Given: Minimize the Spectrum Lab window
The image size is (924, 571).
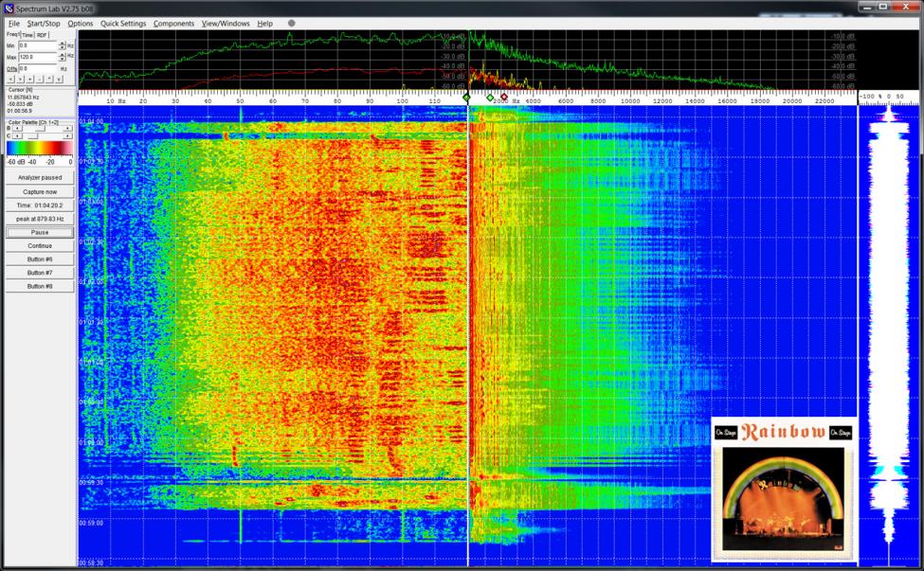Looking at the screenshot, I should click(x=865, y=7).
